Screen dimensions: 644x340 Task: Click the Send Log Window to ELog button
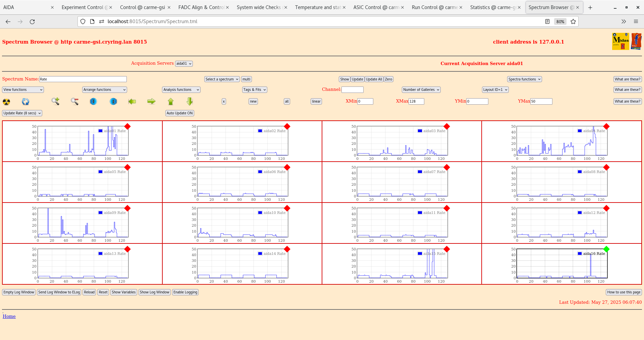(x=59, y=292)
